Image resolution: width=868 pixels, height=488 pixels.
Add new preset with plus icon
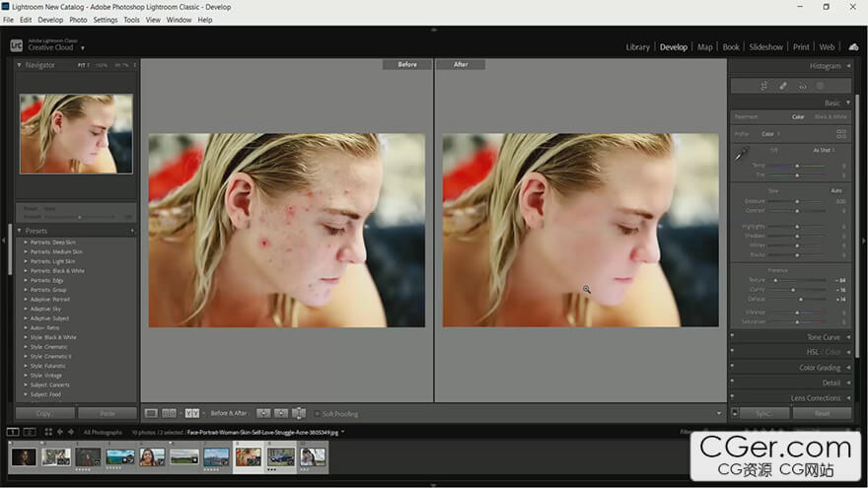click(132, 231)
